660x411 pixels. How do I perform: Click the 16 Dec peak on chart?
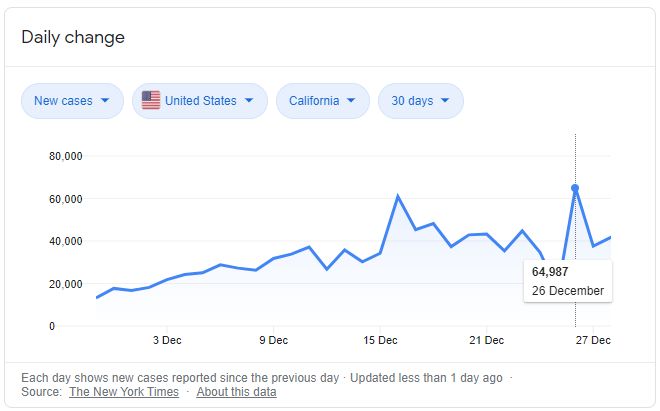(x=398, y=196)
